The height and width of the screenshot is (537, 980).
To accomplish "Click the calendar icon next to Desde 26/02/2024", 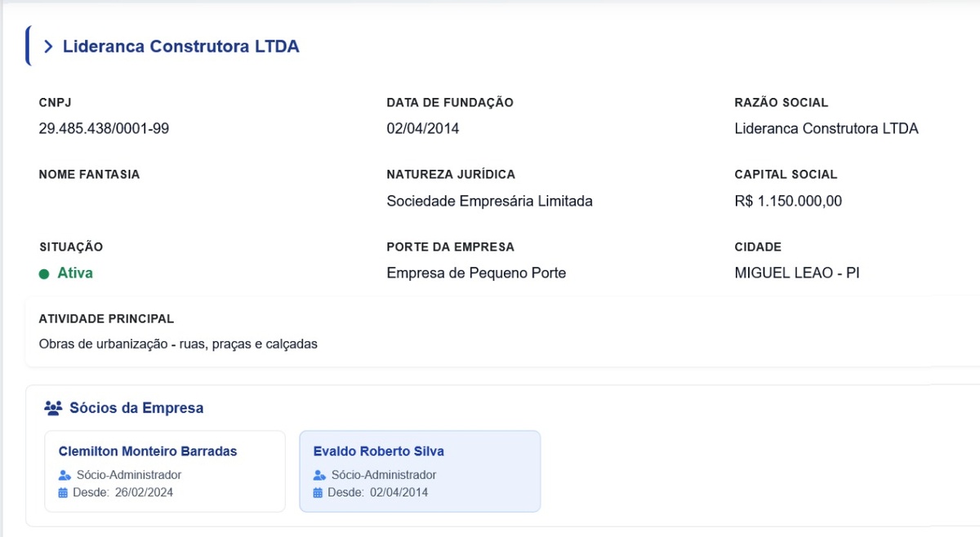I will (64, 492).
